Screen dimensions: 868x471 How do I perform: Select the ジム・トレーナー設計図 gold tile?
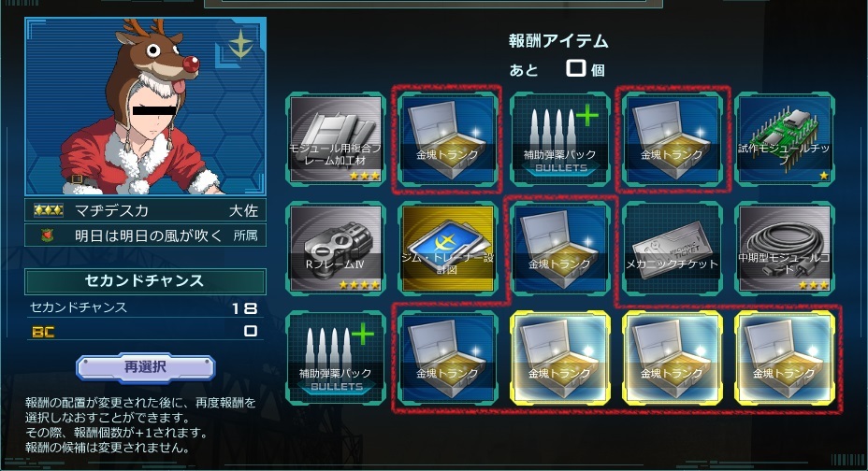pos(448,249)
